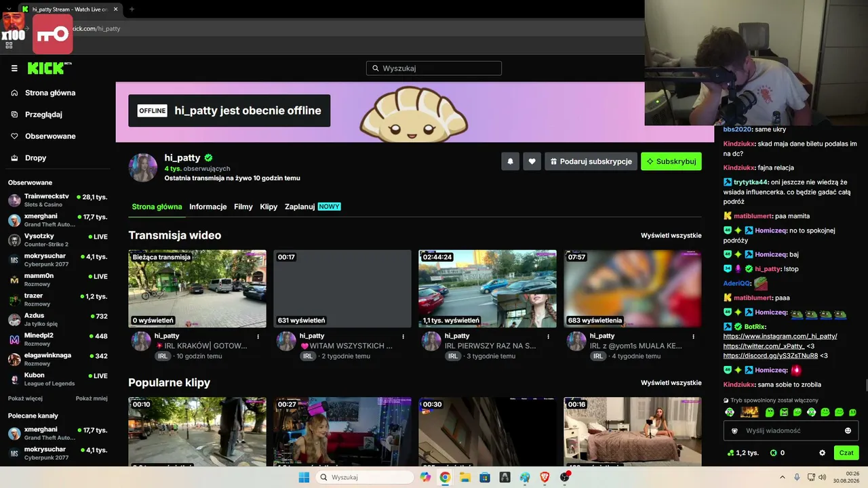Collapse the Obserwowane list with Pokaż mniej
Viewport: 868px width, 488px height.
[92, 399]
